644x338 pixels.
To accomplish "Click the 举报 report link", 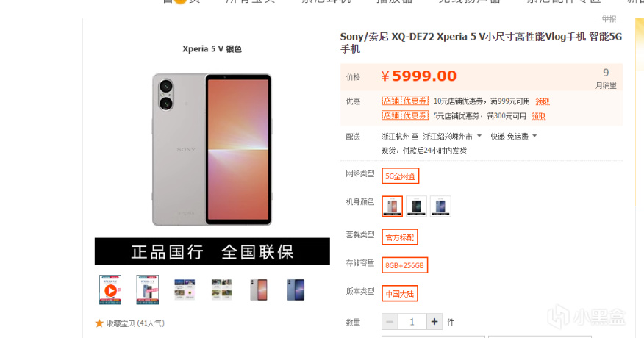I will point(609,19).
